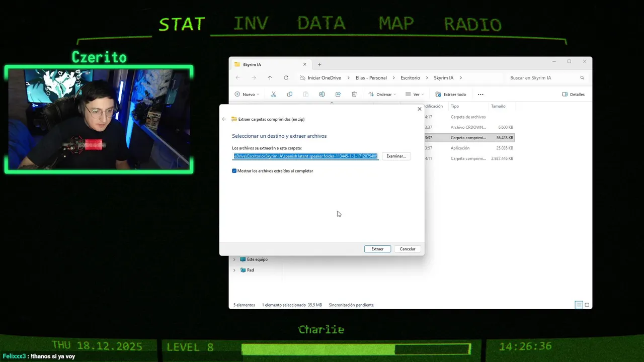Click '5 elementos' in the status bar
Image resolution: width=644 pixels, height=362 pixels.
[244, 305]
